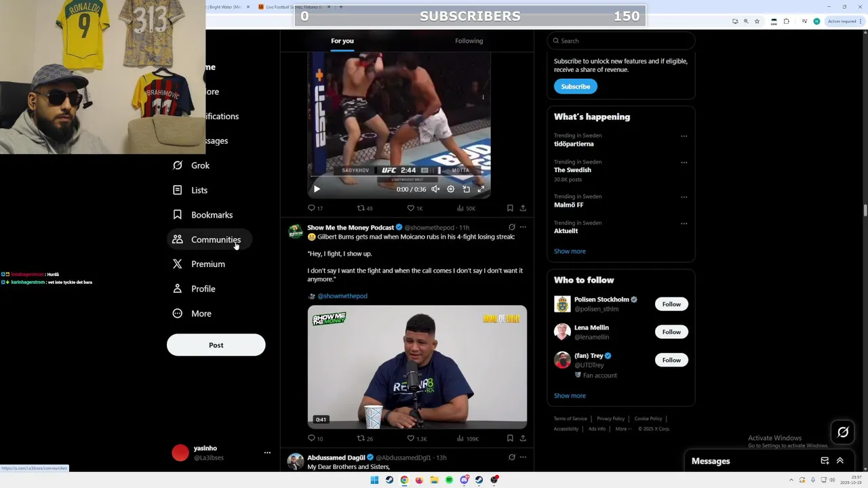Open options for The Swedish trend
This screenshot has height=488, width=868.
tap(684, 163)
